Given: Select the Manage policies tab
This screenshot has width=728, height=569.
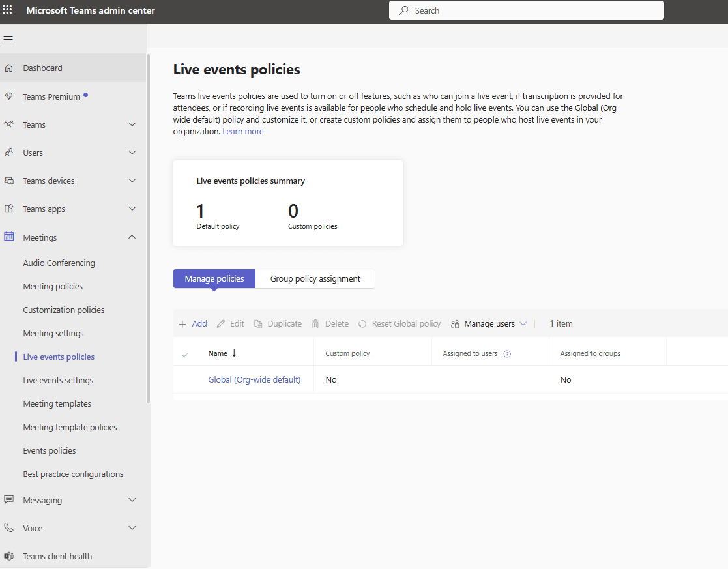Looking at the screenshot, I should click(x=214, y=278).
